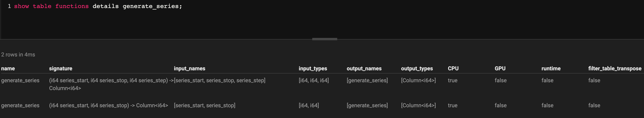Screen dimensions: 644x118
Task: Sort by the name column header
Action: tap(8, 68)
